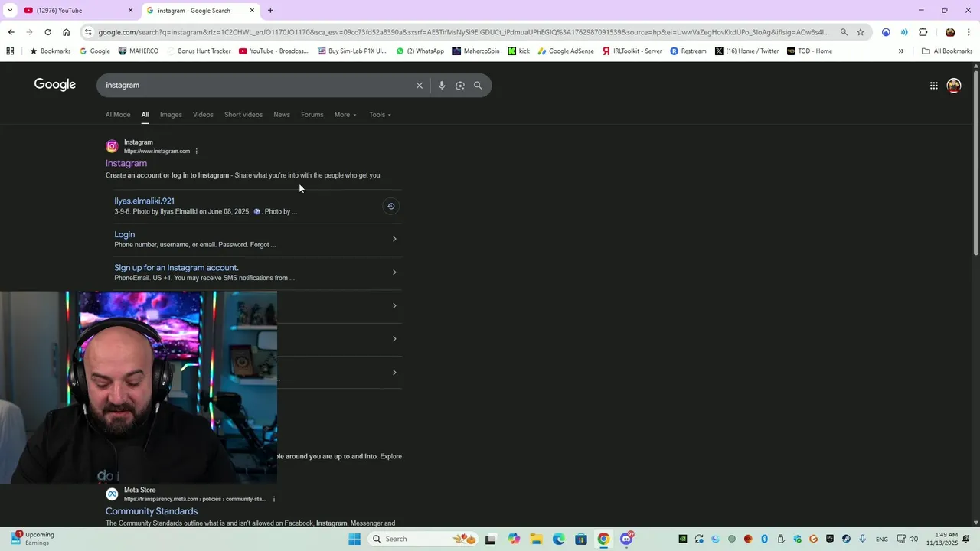Open the volume control in system tray

913,539
